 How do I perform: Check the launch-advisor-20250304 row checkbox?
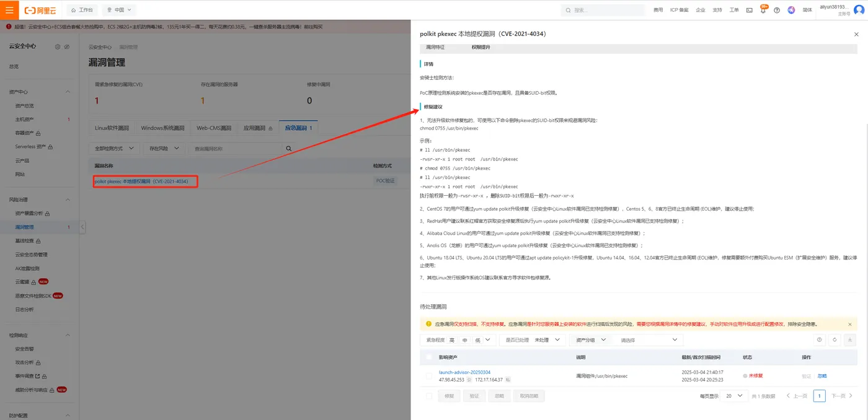(429, 376)
